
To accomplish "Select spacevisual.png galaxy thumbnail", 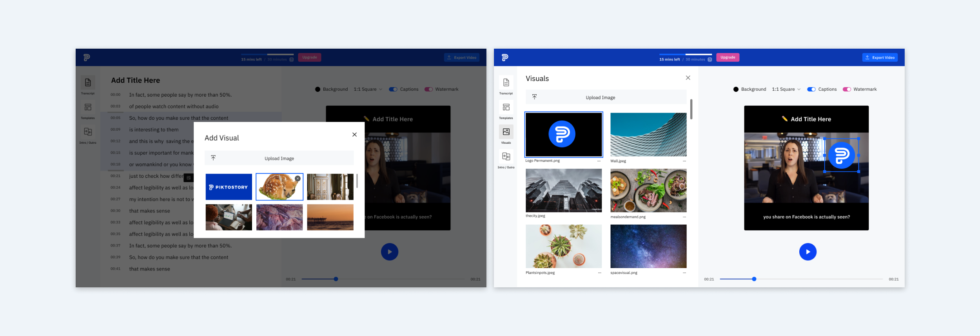I will (x=648, y=246).
